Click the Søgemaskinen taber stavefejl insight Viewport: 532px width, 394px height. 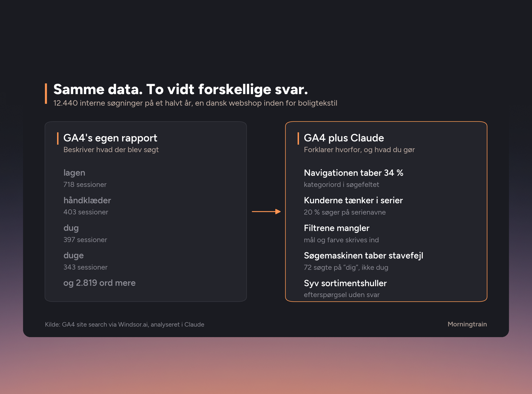[x=364, y=261]
